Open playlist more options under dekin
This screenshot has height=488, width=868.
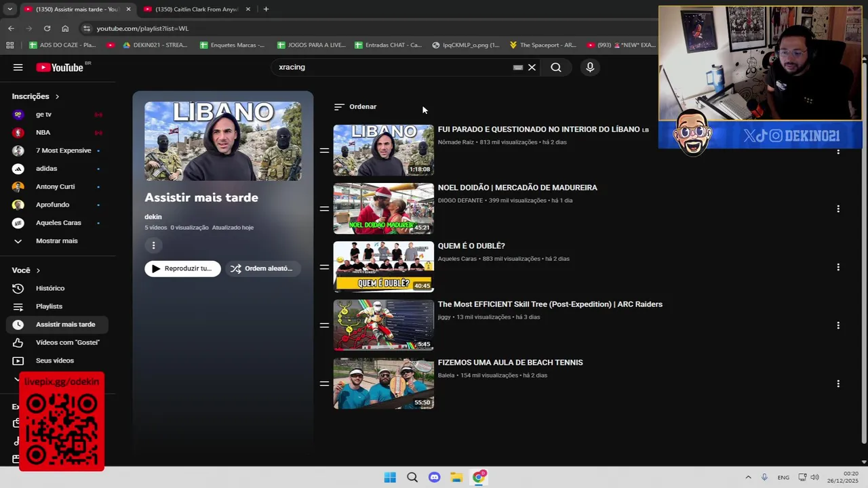pos(153,245)
